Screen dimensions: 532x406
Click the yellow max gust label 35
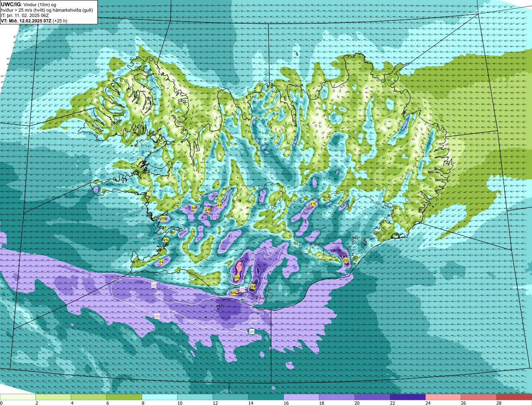(x=237, y=278)
